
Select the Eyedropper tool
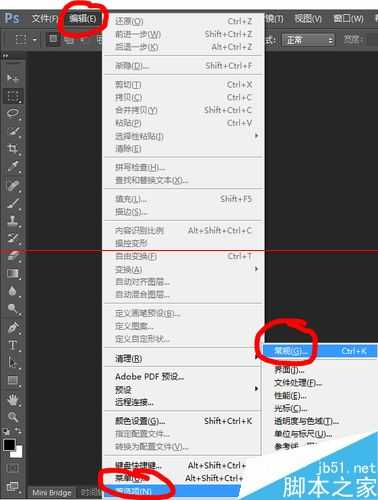13,167
